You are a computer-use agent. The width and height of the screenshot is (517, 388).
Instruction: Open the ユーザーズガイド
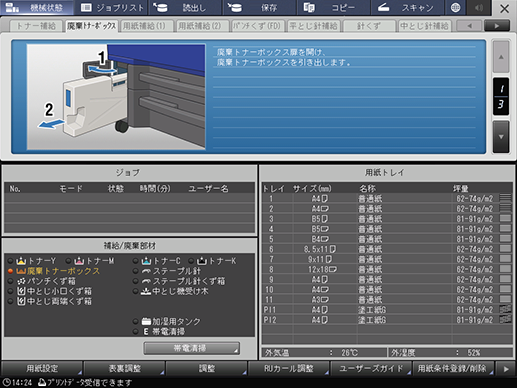pos(371,368)
